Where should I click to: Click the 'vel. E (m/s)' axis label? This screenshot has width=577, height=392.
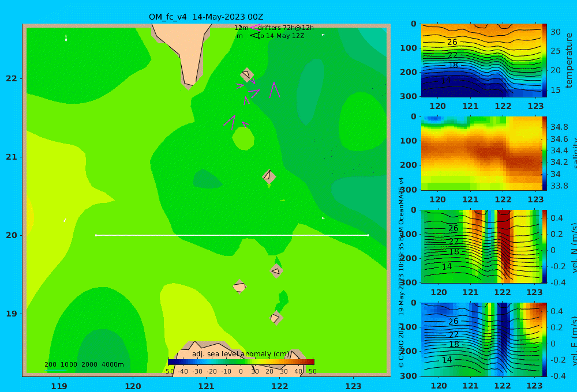tap(575, 341)
